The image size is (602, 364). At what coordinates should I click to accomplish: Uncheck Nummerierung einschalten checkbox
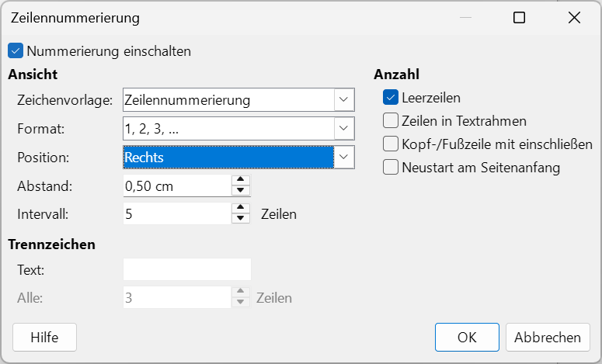coord(16,51)
